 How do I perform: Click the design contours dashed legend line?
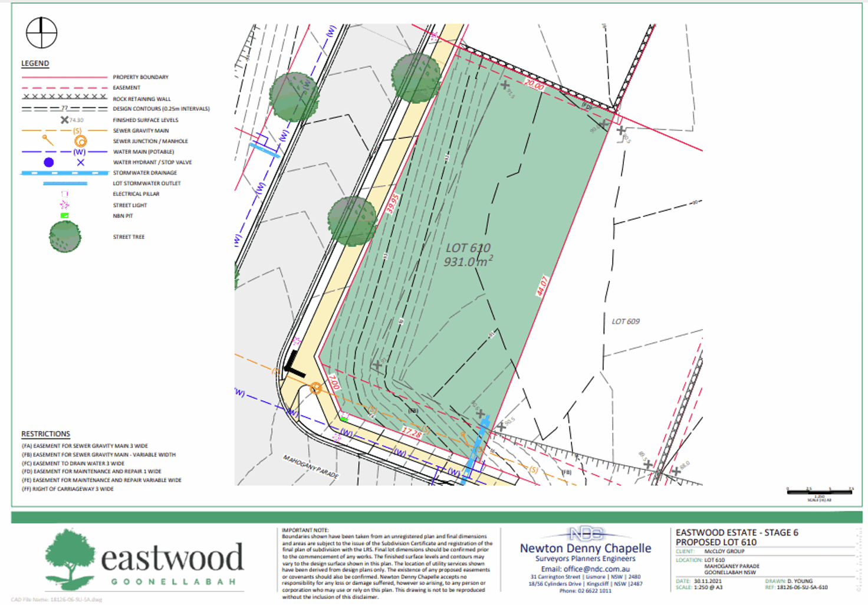tap(65, 108)
